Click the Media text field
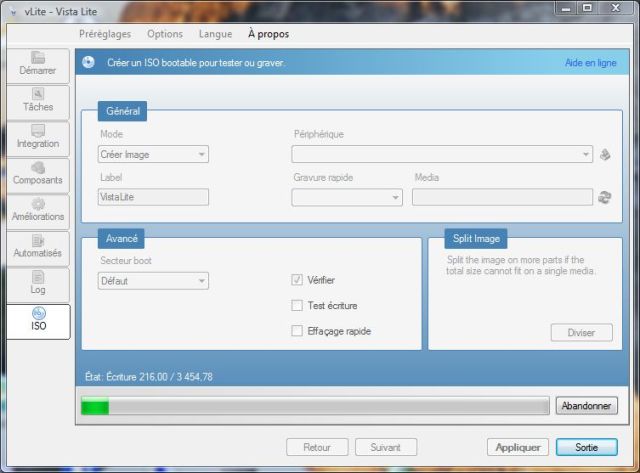Viewport: 640px width, 473px height. (502, 198)
